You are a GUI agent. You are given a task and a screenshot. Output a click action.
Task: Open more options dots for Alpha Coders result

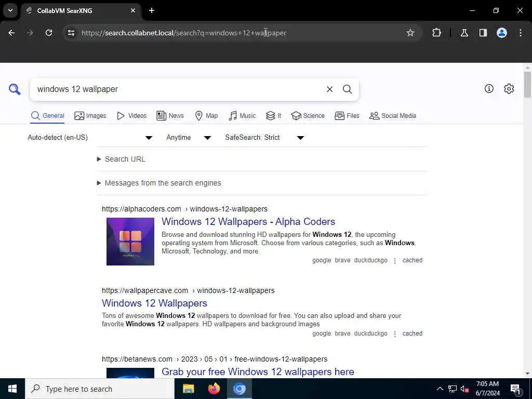point(395,261)
